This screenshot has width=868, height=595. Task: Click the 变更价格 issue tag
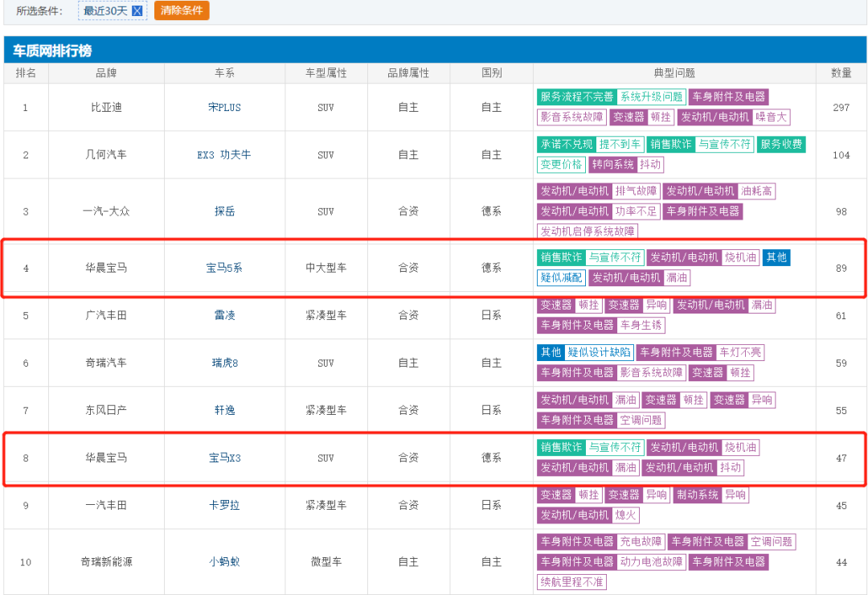(561, 165)
